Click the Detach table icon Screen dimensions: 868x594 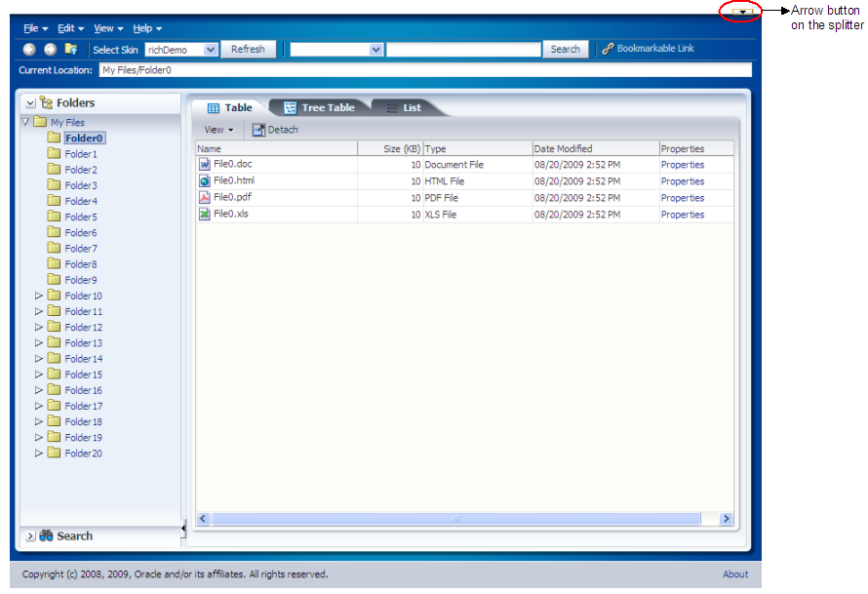click(258, 130)
